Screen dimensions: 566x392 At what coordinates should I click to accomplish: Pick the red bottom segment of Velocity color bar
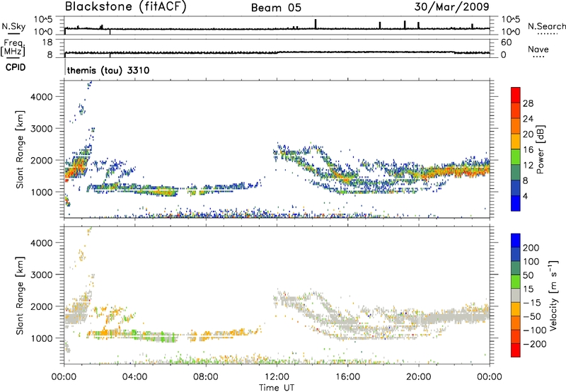[x=516, y=350]
